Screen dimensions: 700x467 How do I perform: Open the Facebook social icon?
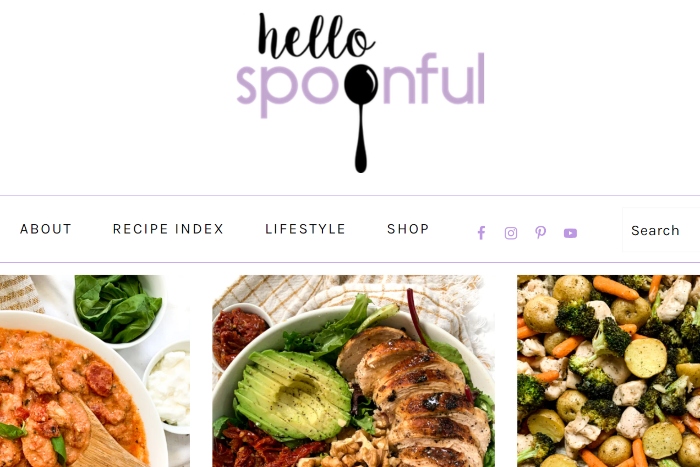pyautogui.click(x=481, y=233)
